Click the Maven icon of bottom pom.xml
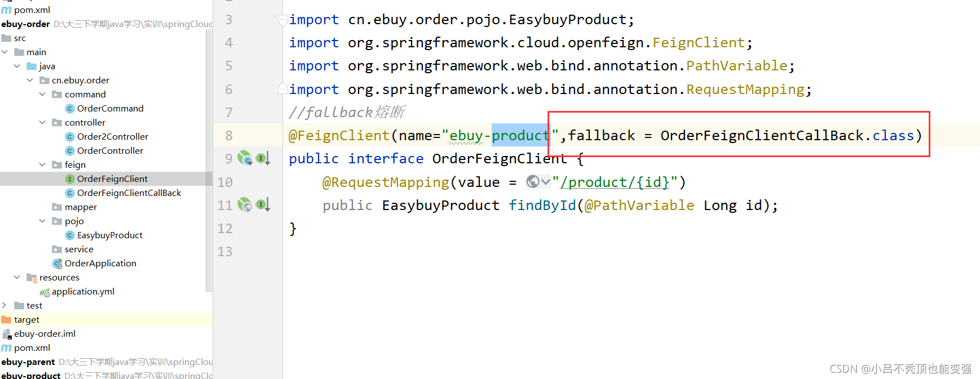980x379 pixels. point(6,348)
